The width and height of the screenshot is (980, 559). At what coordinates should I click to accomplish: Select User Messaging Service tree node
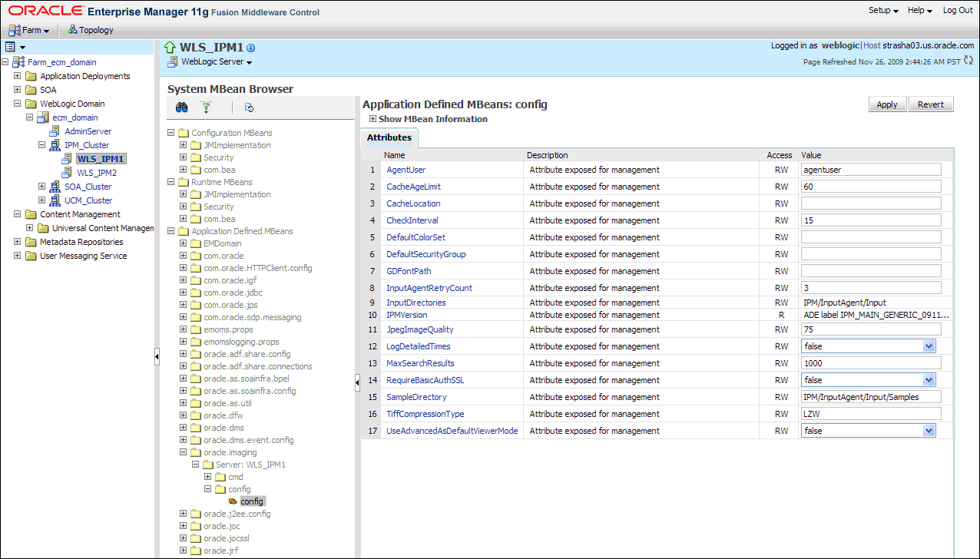pyautogui.click(x=84, y=256)
